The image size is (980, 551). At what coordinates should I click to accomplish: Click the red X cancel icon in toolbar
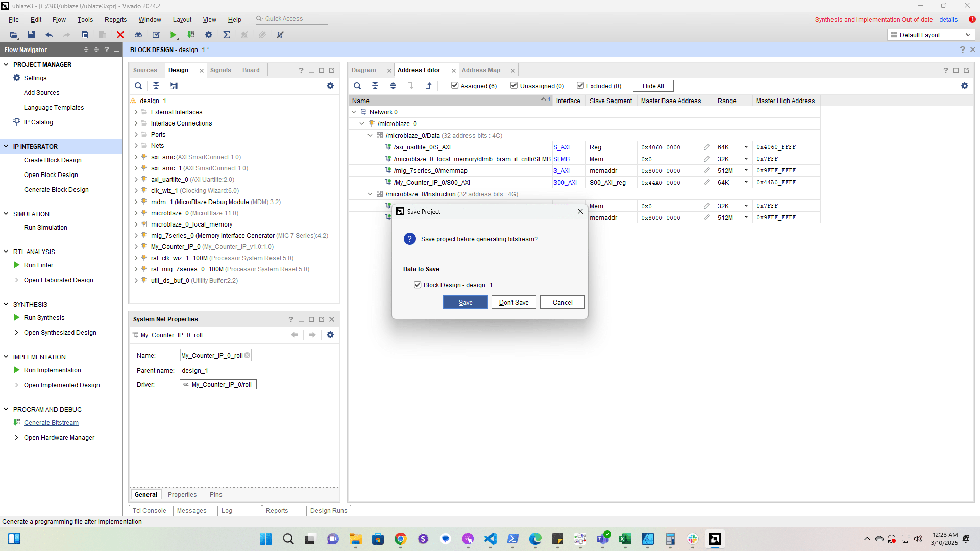pos(120,35)
